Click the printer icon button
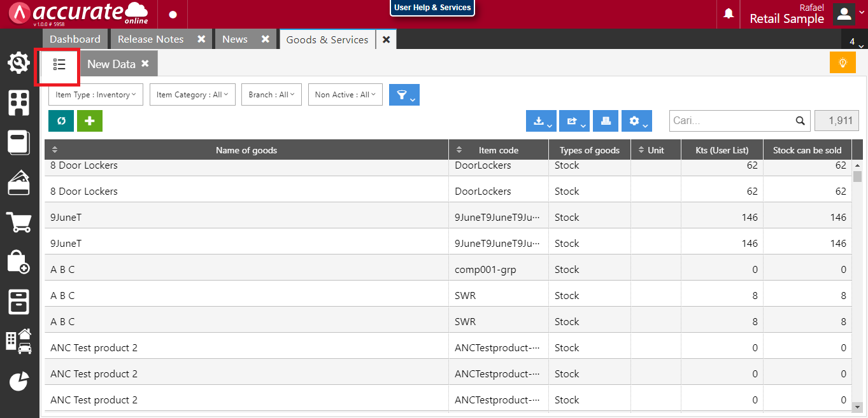This screenshot has height=418, width=868. point(606,121)
